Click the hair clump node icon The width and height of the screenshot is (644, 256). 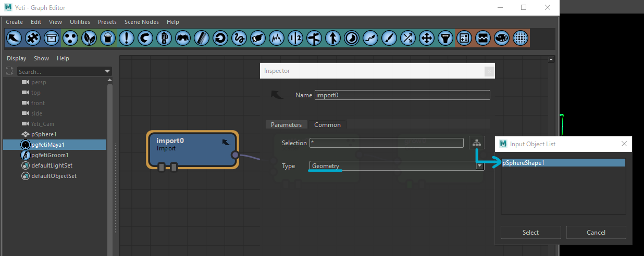coord(183,37)
